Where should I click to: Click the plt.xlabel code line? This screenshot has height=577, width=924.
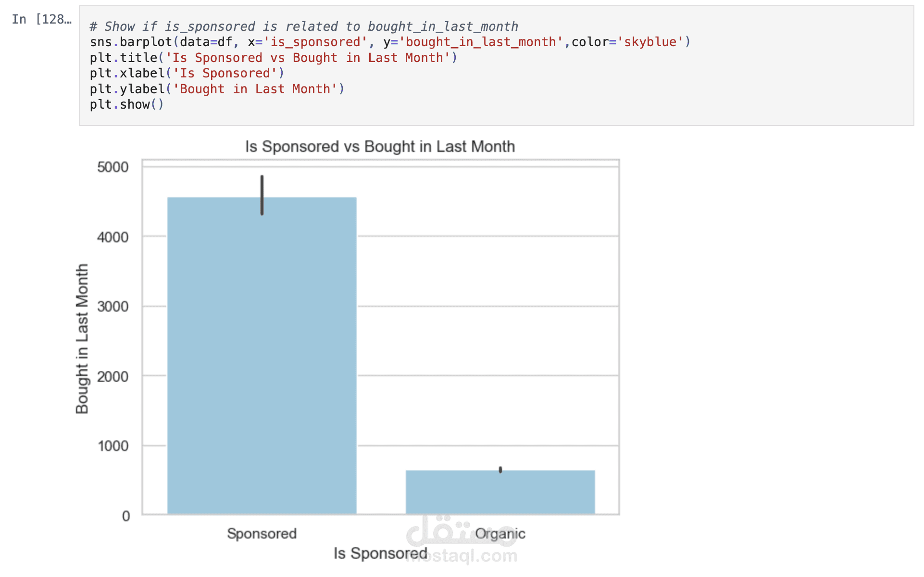(187, 73)
